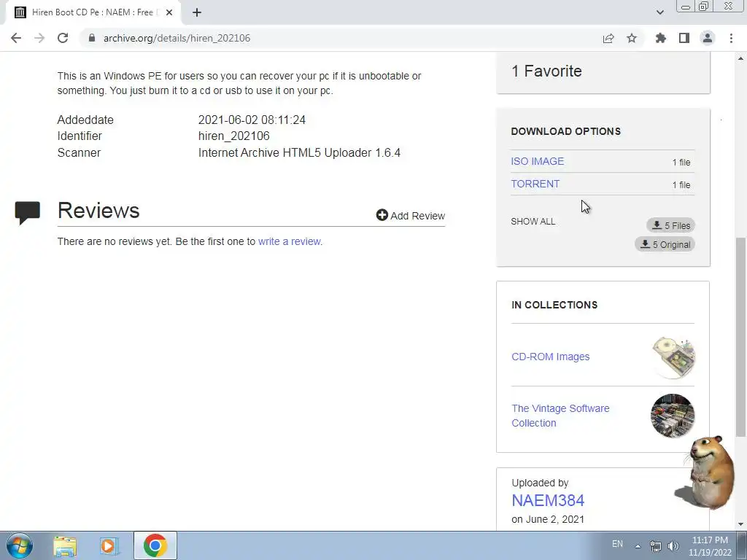Open uploader NAEM384 profile link
This screenshot has width=747, height=560.
click(x=548, y=500)
